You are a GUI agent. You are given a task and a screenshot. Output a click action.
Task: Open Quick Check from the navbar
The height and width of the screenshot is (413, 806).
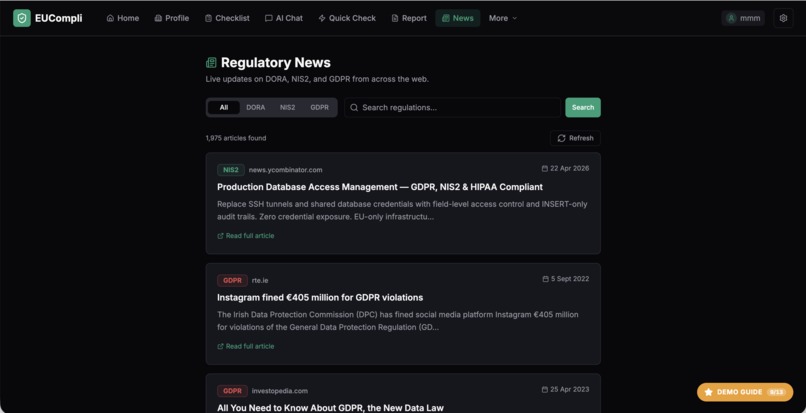click(x=347, y=18)
